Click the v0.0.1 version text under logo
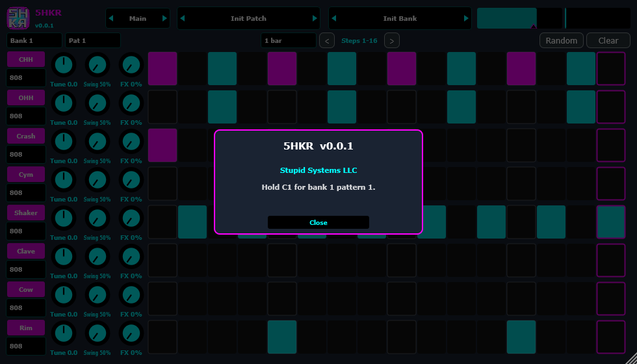 tap(44, 25)
